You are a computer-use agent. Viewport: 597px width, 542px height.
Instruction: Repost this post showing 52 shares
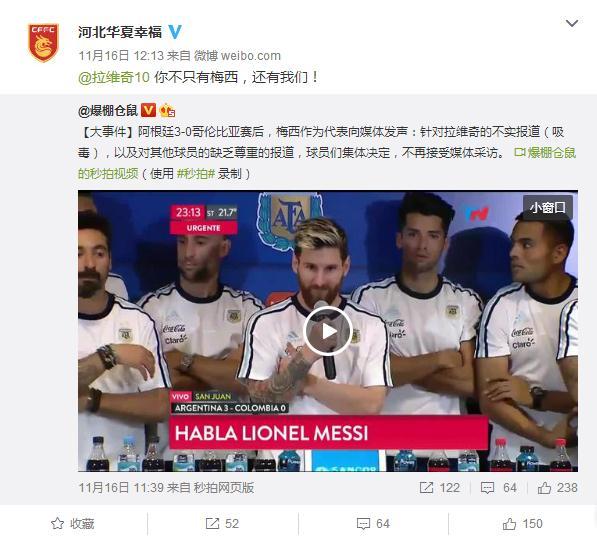pyautogui.click(x=222, y=524)
